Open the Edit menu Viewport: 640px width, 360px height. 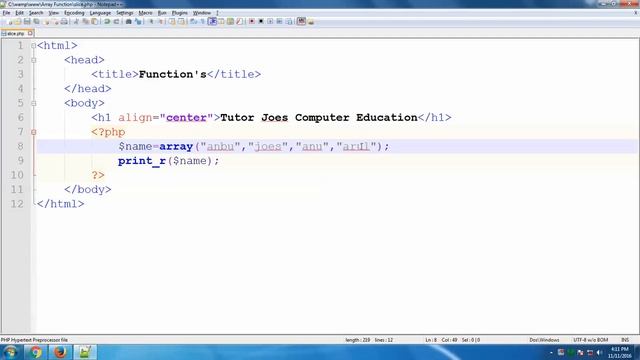pyautogui.click(x=19, y=13)
